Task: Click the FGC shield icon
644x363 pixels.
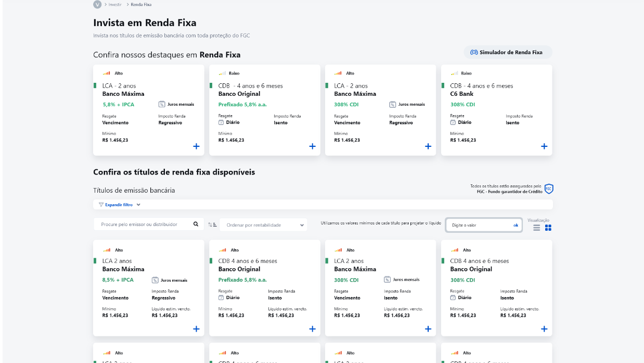Action: click(549, 189)
